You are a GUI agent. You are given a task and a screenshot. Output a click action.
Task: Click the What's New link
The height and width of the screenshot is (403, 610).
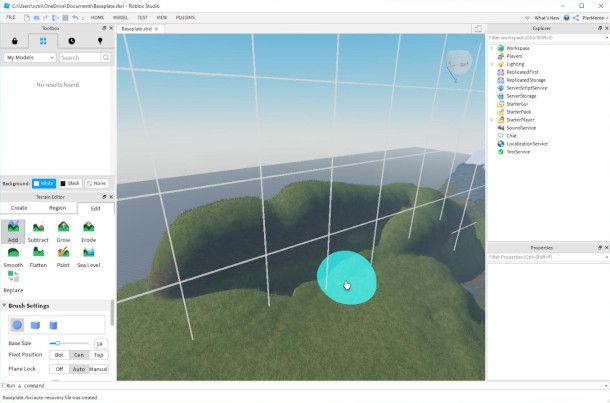(x=547, y=18)
